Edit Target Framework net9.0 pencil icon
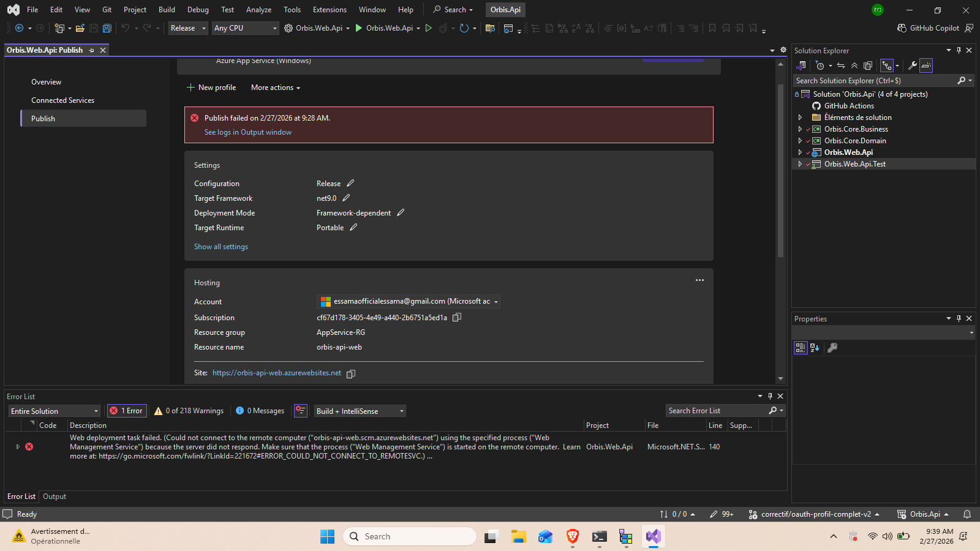 (x=346, y=198)
